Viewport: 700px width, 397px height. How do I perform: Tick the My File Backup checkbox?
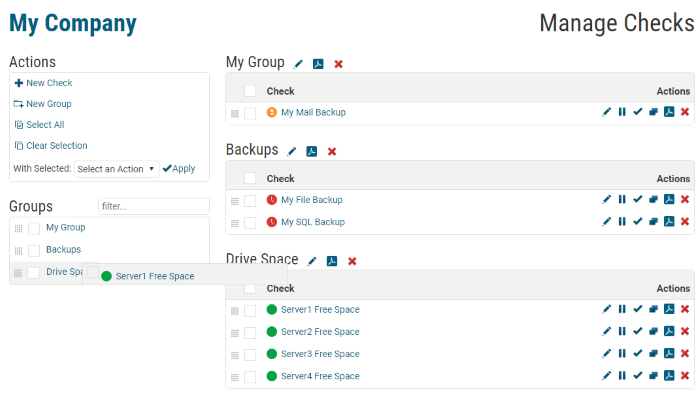[250, 201]
